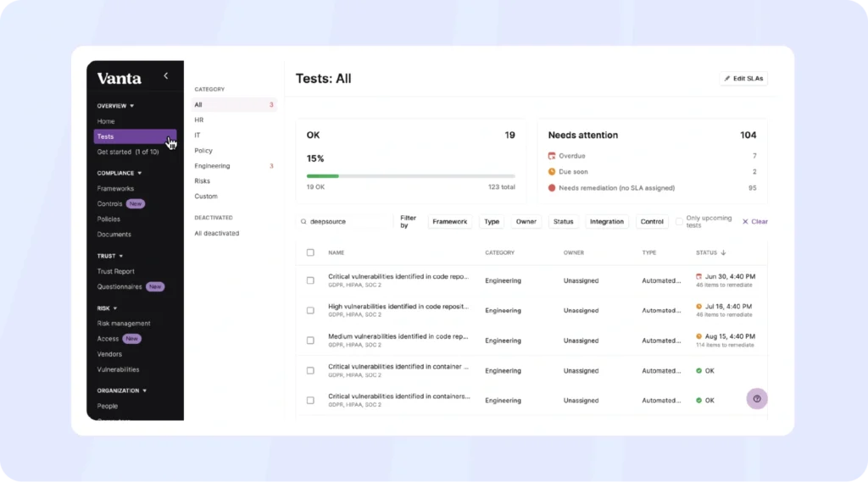Viewport: 868px width, 482px height.
Task: Tick the select-all checkbox in table header
Action: pyautogui.click(x=310, y=252)
